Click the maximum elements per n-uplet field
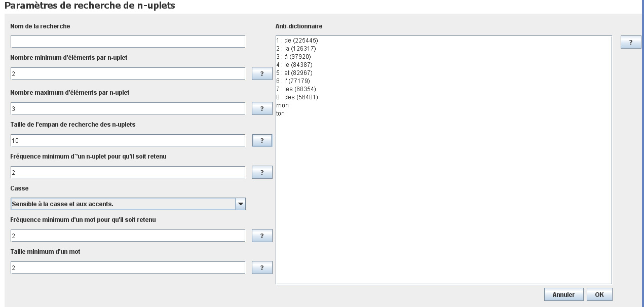The image size is (644, 307). [128, 109]
